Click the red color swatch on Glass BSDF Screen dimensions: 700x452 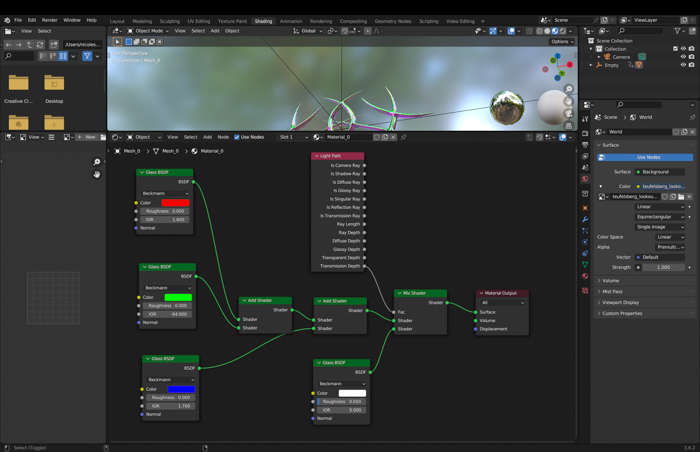175,203
